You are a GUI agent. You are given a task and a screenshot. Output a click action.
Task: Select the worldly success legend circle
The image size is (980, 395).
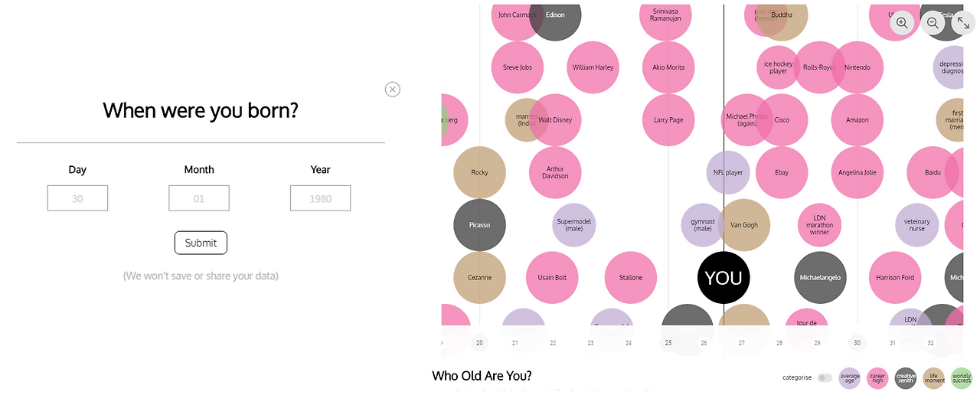[x=962, y=377]
